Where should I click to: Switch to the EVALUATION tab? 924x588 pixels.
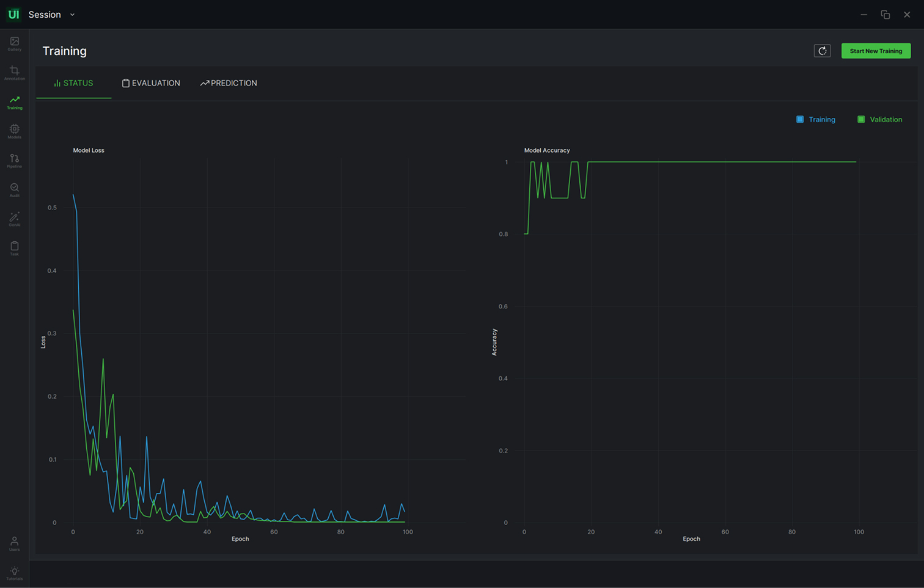click(x=151, y=83)
